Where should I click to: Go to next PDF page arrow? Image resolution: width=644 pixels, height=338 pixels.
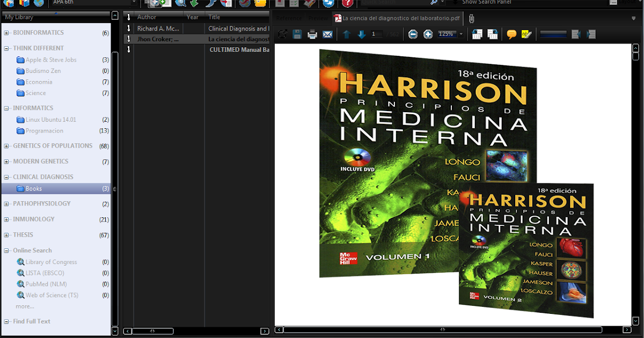tap(362, 34)
